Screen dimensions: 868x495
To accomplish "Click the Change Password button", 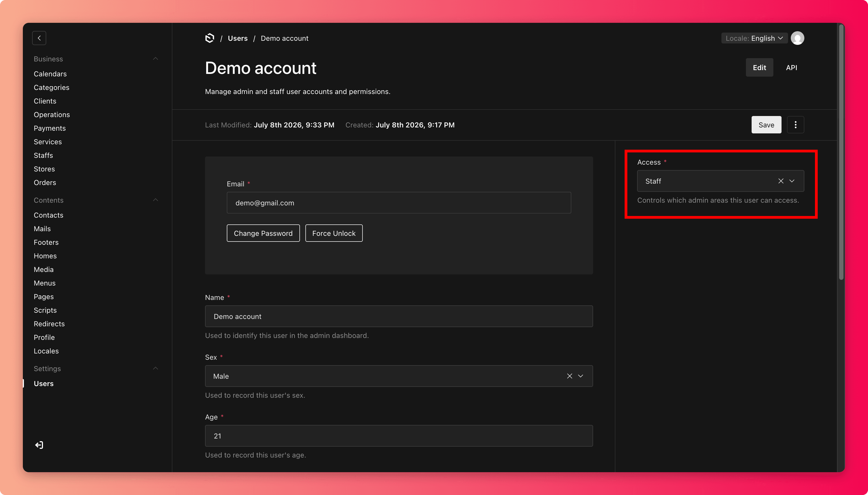I will (263, 233).
